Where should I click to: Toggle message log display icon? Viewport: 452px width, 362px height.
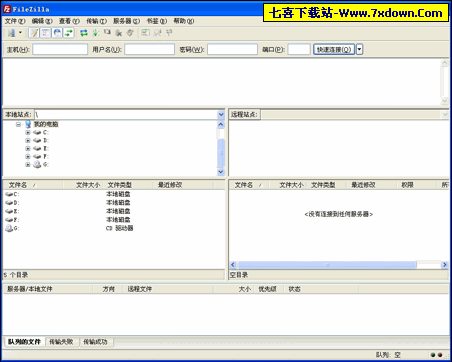[x=34, y=33]
